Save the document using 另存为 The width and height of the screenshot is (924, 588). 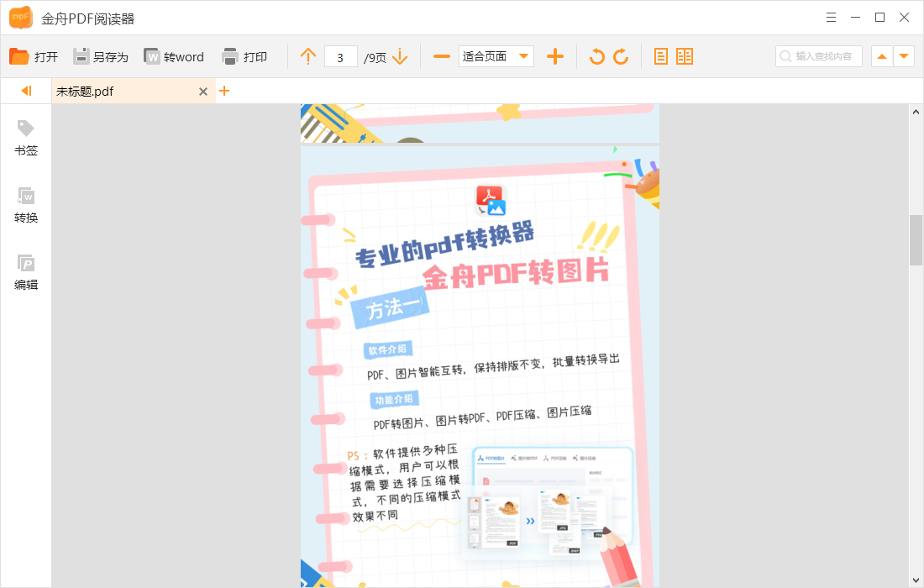(101, 56)
